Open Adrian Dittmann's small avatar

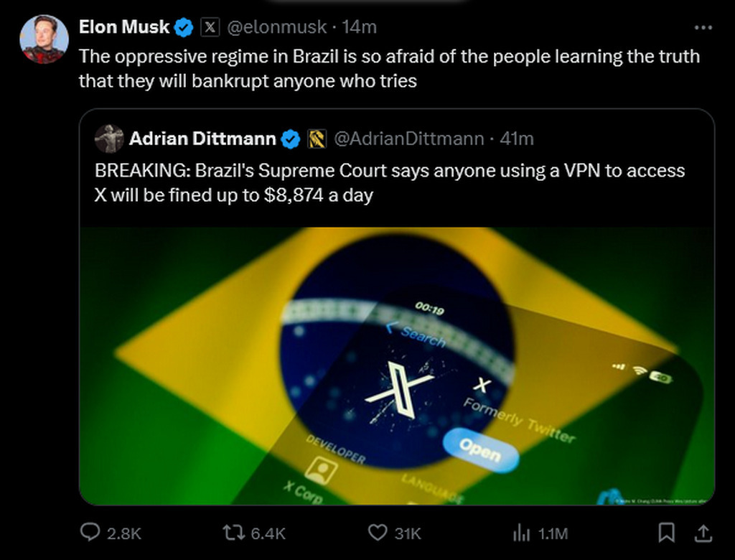108,139
